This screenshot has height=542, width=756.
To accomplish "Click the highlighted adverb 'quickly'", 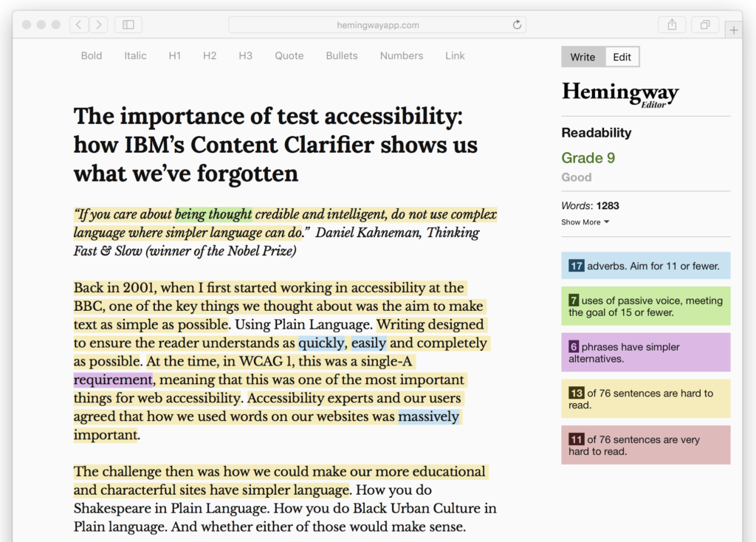I will [322, 343].
